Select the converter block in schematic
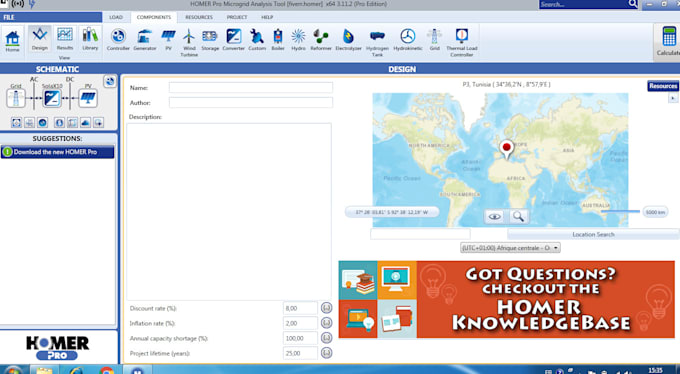 (52, 98)
